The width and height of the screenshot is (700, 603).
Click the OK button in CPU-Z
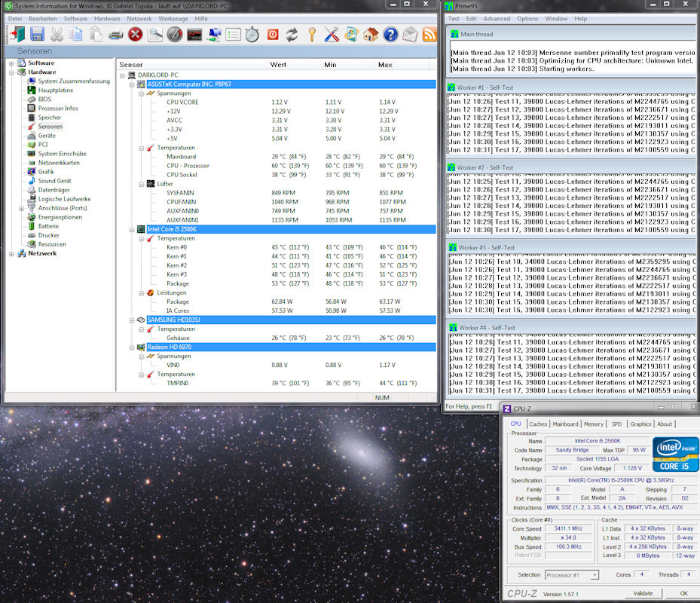(683, 593)
